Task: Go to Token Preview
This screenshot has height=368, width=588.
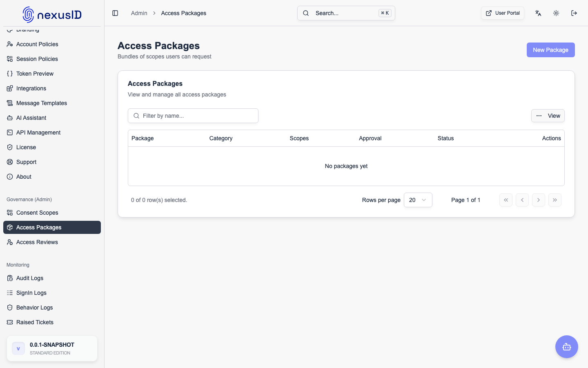Action: [x=52, y=74]
